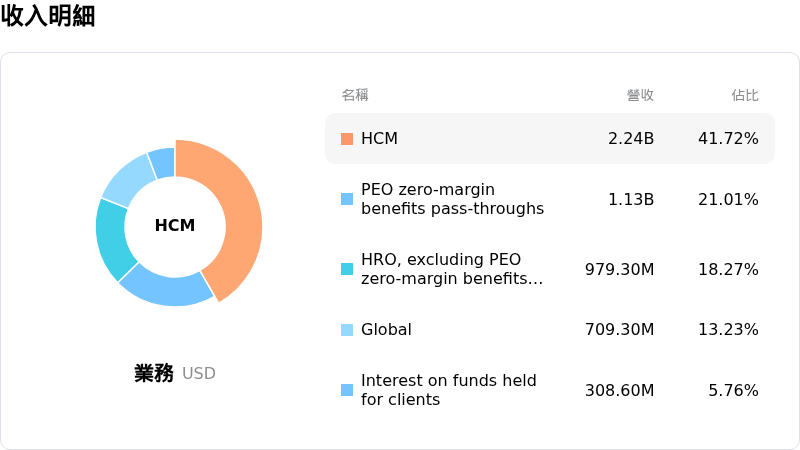Select the teal HRO donut chart segment
This screenshot has height=450, width=800.
(111, 240)
